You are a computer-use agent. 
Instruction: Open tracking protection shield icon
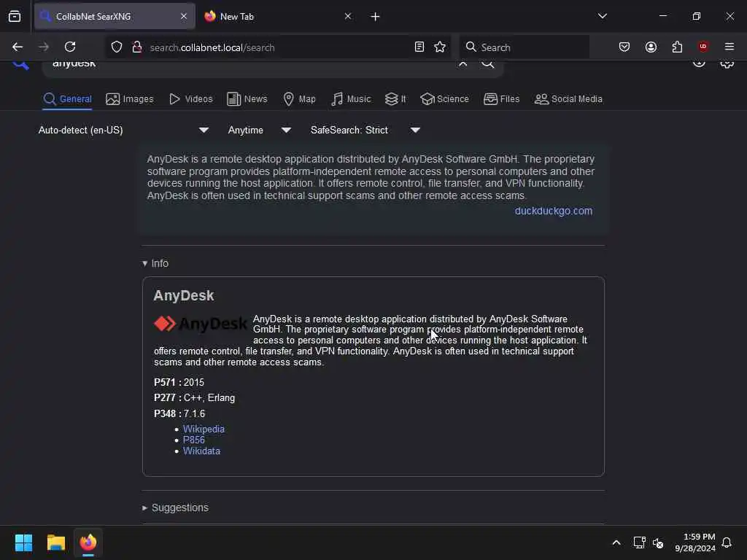click(117, 47)
